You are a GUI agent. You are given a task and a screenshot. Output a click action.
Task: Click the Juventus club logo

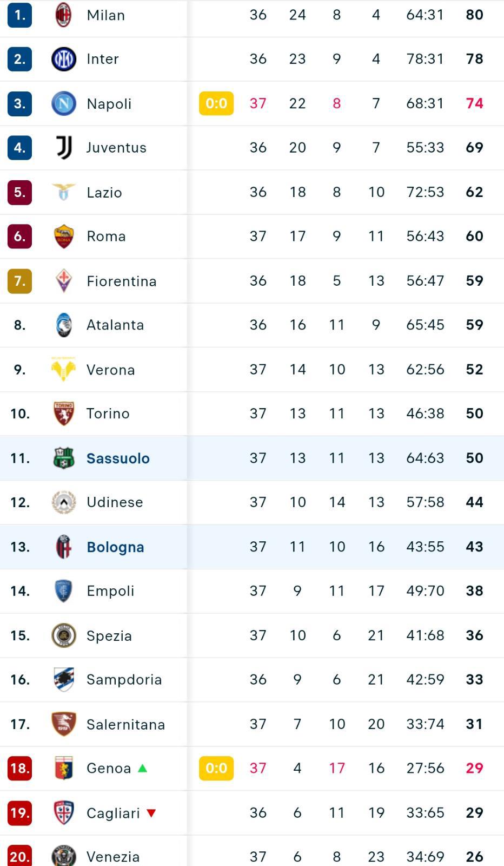64,147
